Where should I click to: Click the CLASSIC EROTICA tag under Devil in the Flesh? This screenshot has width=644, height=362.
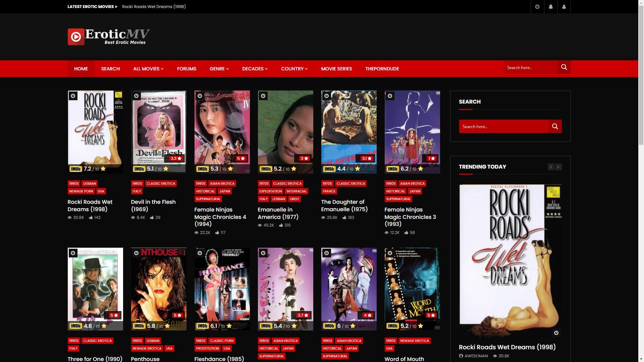coord(161,183)
